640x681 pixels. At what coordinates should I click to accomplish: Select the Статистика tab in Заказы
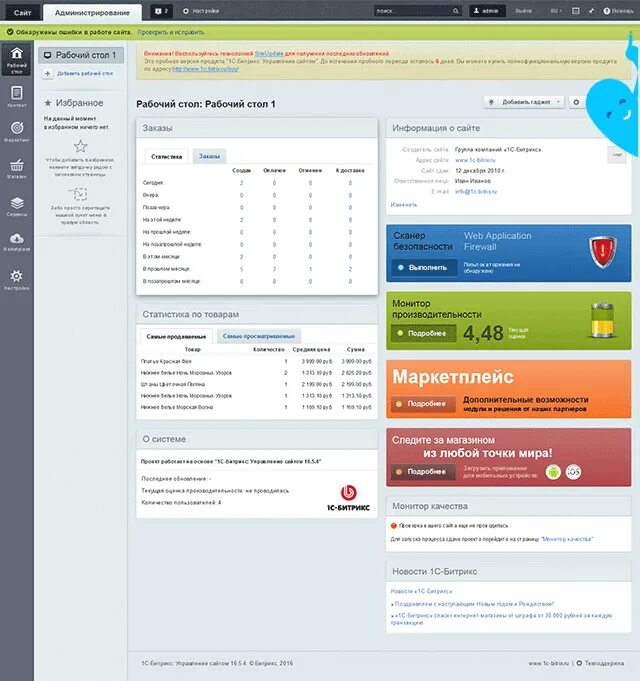[167, 156]
